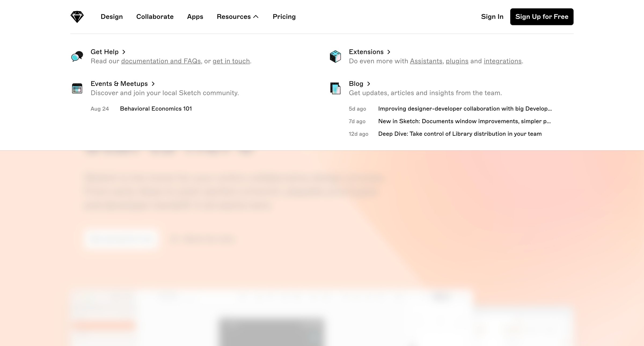Open the Extensions heading link
644x346 pixels.
pyautogui.click(x=369, y=52)
